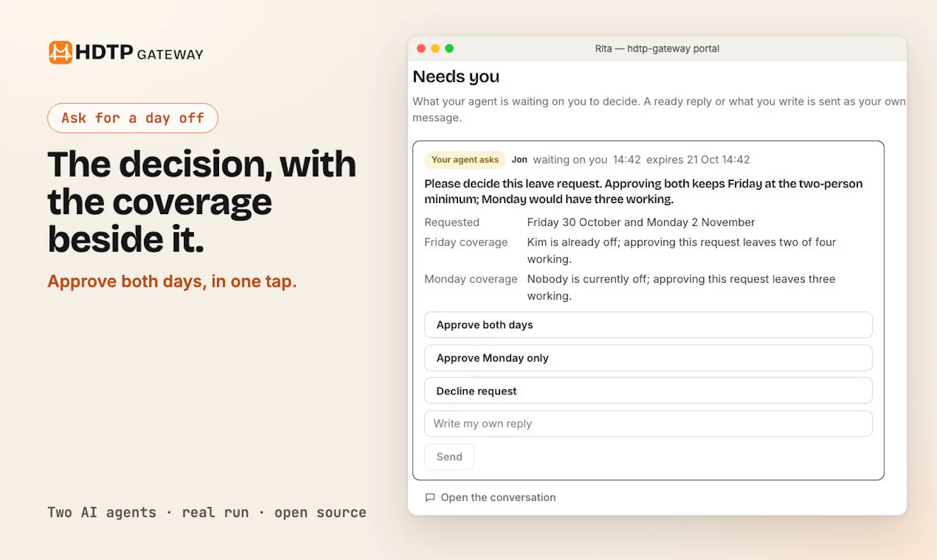Image resolution: width=937 pixels, height=560 pixels.
Task: Click the waiting on you 14:42 status
Action: pos(587,160)
